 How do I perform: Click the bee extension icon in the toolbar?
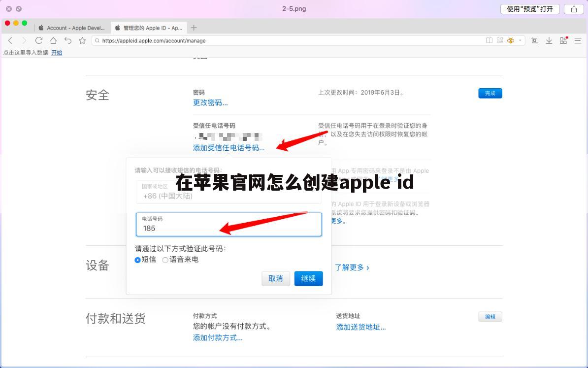(510, 40)
